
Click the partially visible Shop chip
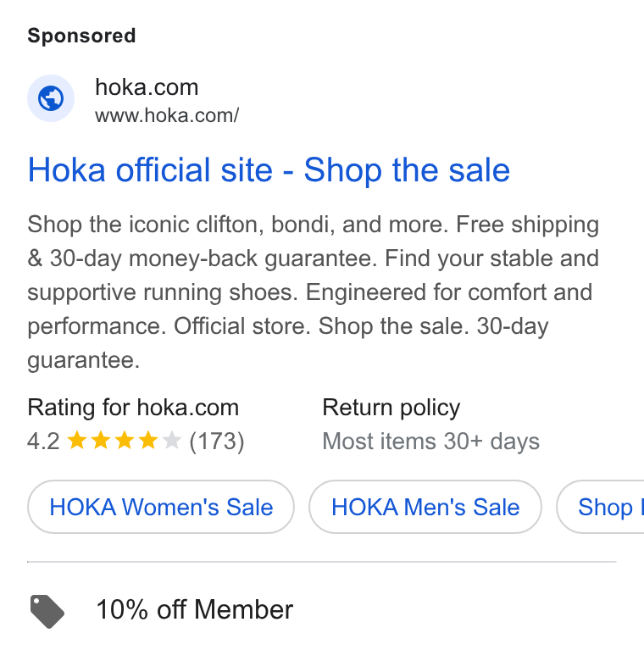(601, 507)
